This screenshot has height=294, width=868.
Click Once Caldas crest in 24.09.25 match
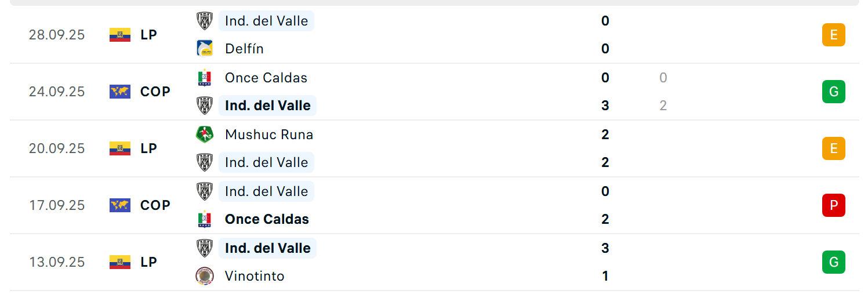point(205,78)
